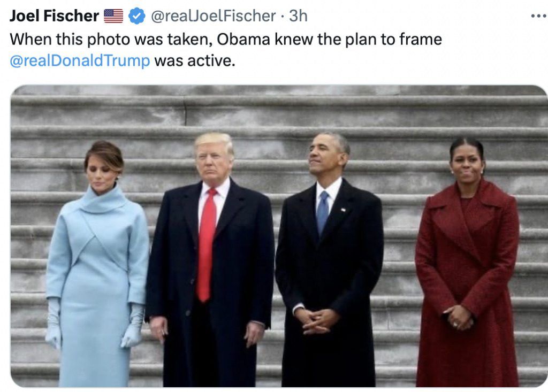Click the long red necktie in the photo
The width and height of the screenshot is (548, 392).
click(x=206, y=244)
